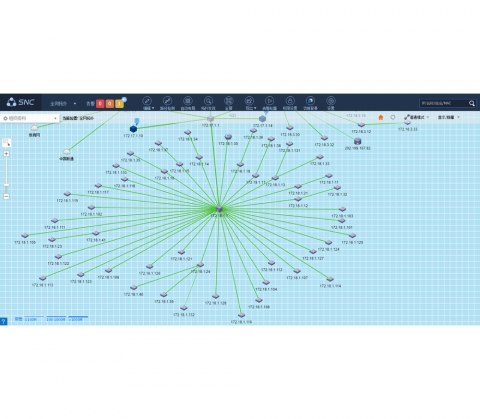This screenshot has height=419, width=480.
Task: Click the yellow alarm counter badge
Action: click(x=119, y=104)
